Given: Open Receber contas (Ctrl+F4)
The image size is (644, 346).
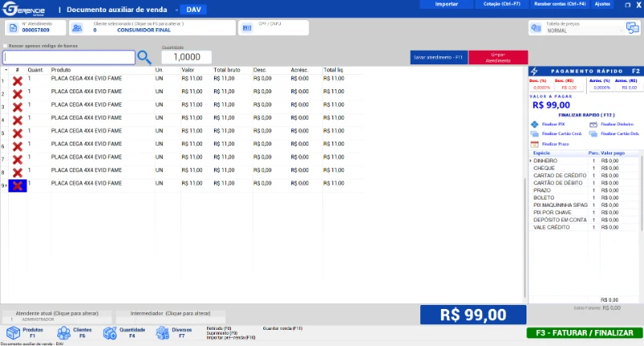Looking at the screenshot, I should click(559, 4).
